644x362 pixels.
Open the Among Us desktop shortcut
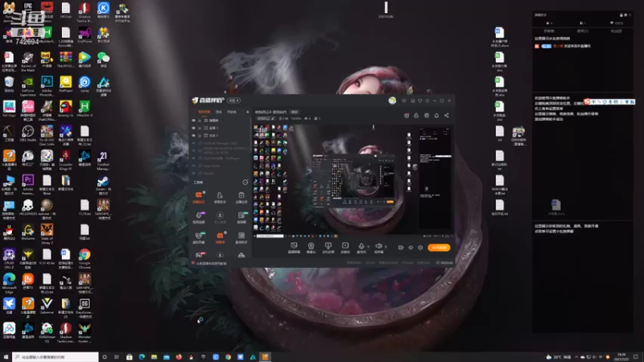tap(66, 109)
